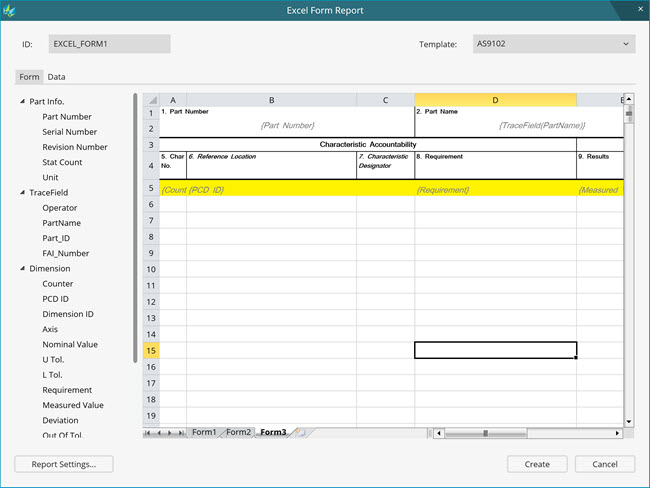
Task: Click the previous sheet navigation arrow
Action: [x=160, y=433]
